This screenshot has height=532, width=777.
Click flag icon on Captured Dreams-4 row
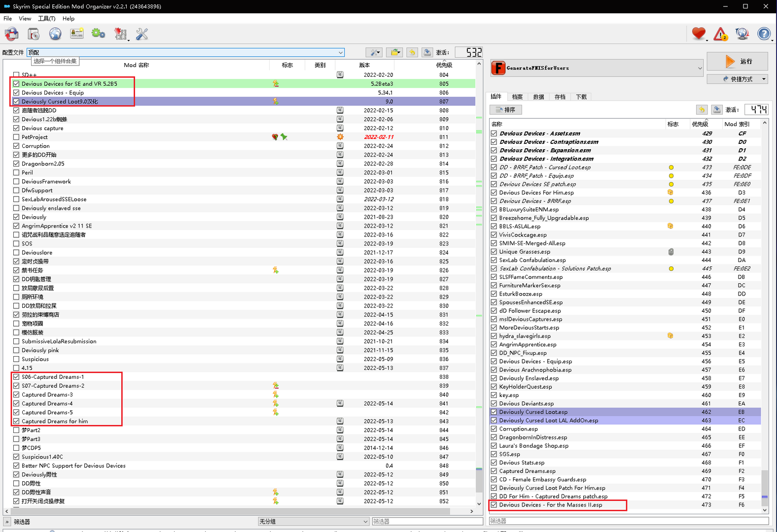276,403
